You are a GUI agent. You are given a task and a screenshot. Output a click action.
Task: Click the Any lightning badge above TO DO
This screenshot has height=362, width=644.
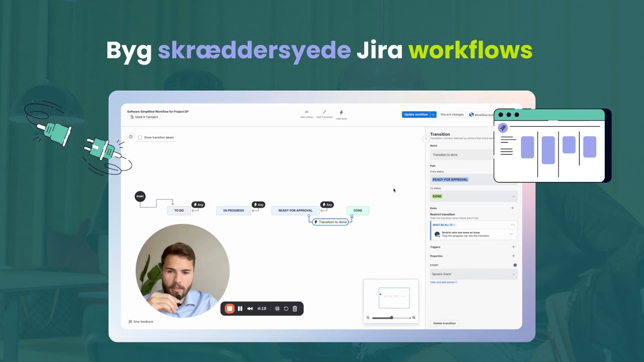(198, 205)
